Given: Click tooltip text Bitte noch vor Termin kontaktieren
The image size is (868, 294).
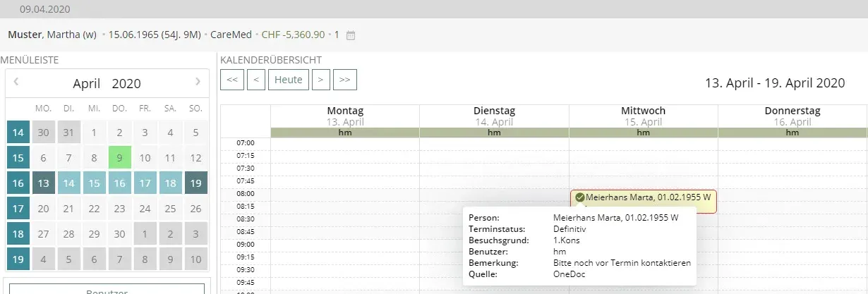Looking at the screenshot, I should coord(622,262).
